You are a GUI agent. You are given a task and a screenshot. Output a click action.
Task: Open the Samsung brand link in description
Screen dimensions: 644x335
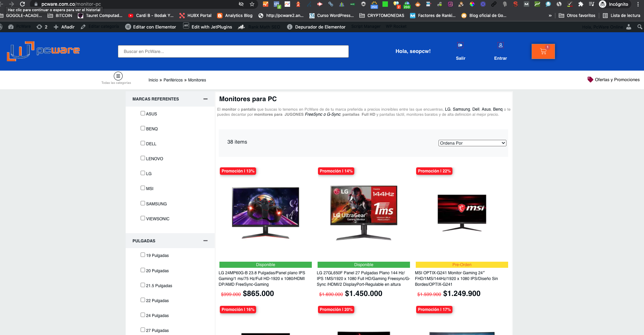pos(461,109)
